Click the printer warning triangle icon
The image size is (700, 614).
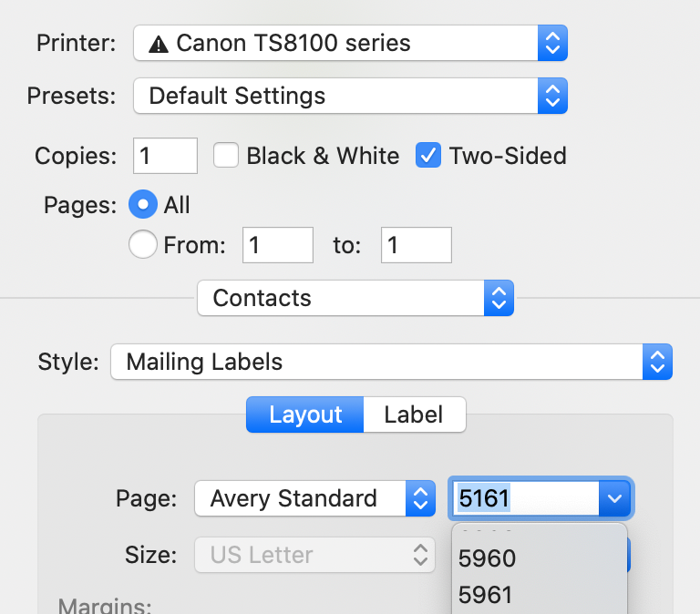[159, 43]
